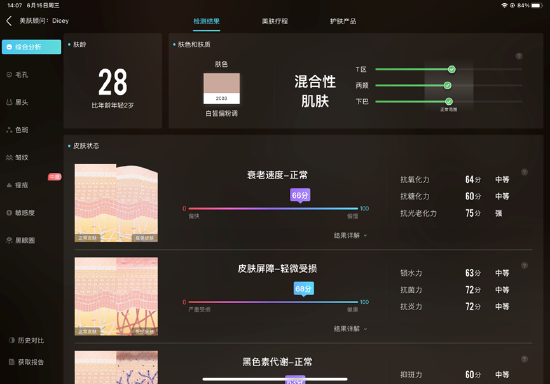The image size is (550, 384).
Task: Open the 黑眼圈 analysis section
Action: click(x=21, y=240)
